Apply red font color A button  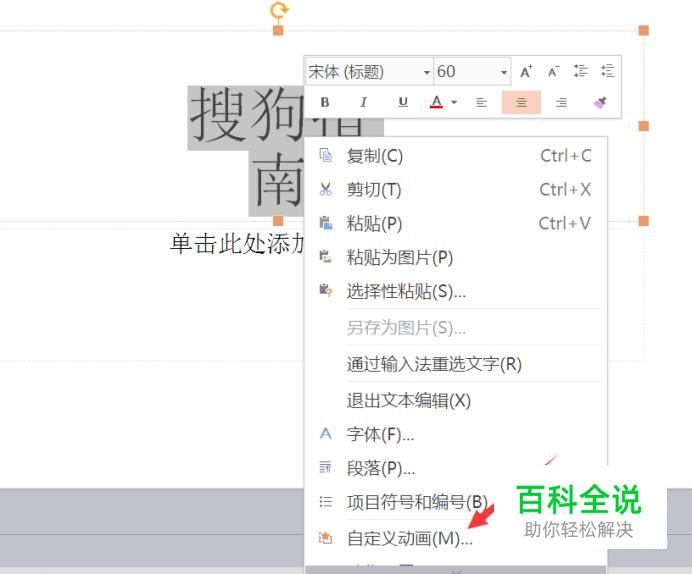pyautogui.click(x=436, y=102)
